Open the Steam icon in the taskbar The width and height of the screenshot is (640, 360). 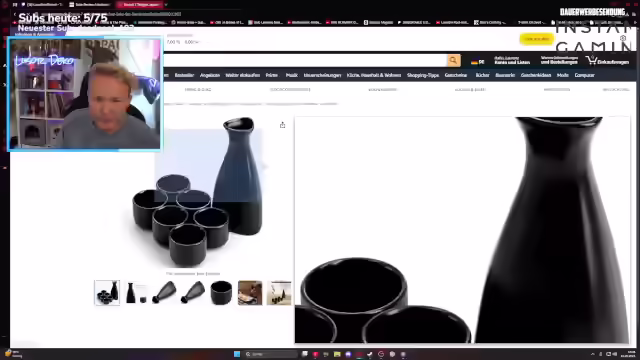pos(370,354)
